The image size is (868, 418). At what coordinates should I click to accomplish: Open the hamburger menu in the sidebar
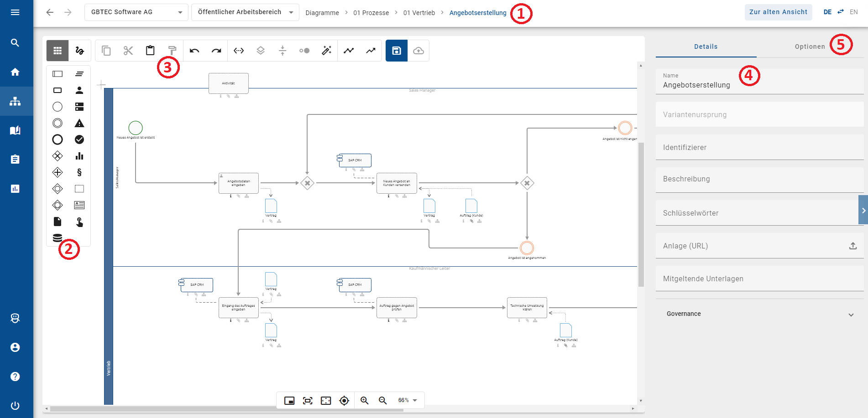[x=15, y=12]
